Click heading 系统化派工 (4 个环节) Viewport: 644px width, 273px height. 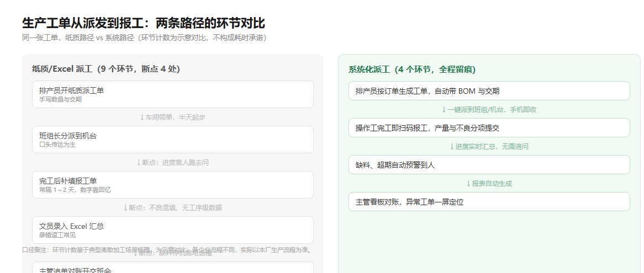(x=412, y=69)
